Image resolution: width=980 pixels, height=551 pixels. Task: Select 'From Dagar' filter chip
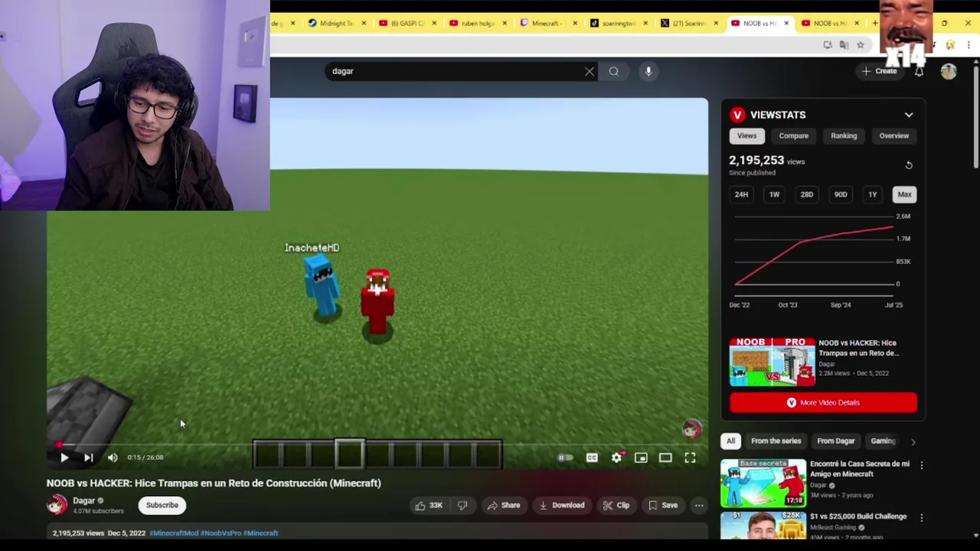point(835,441)
